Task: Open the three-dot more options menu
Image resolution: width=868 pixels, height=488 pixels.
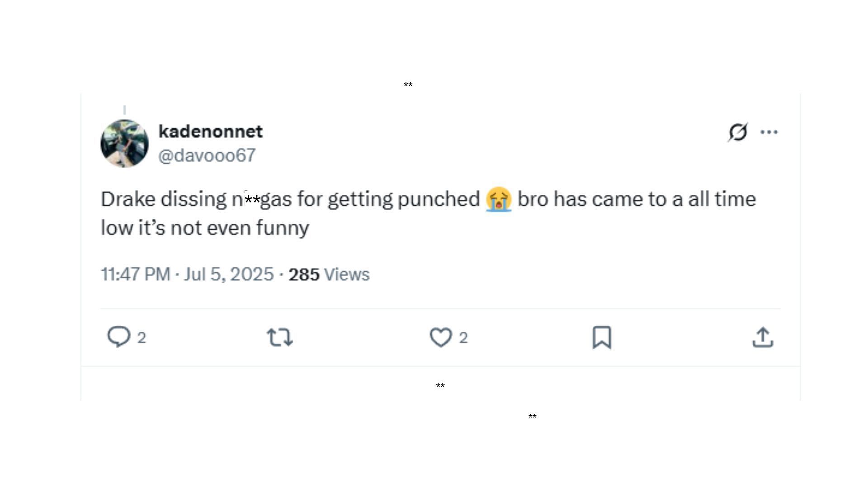Action: pyautogui.click(x=769, y=132)
